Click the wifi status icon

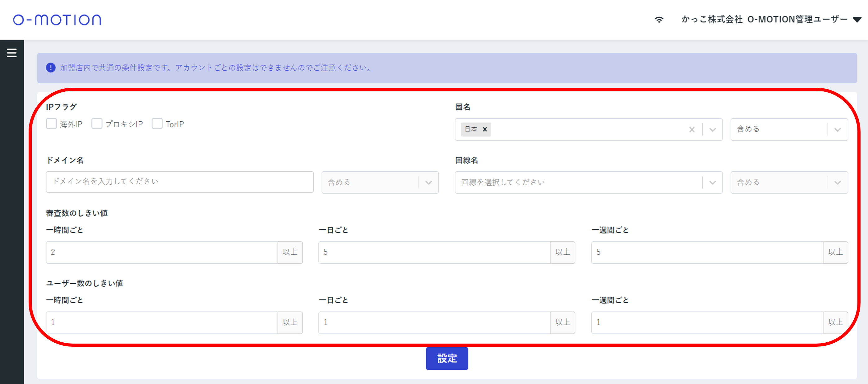point(659,20)
